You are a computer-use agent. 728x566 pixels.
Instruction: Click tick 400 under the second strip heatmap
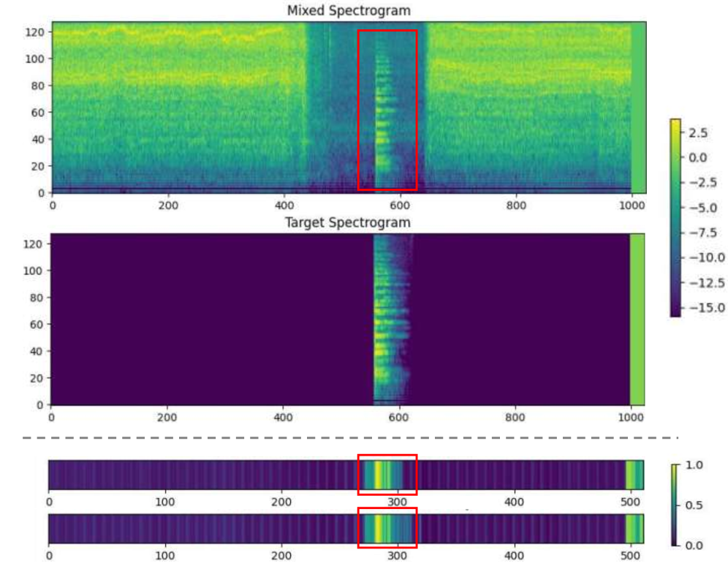(514, 556)
